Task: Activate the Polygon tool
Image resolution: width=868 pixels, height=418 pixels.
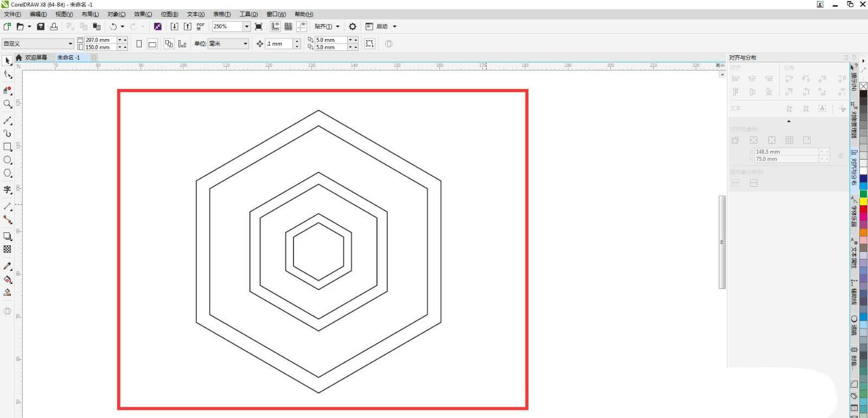Action: click(x=7, y=173)
